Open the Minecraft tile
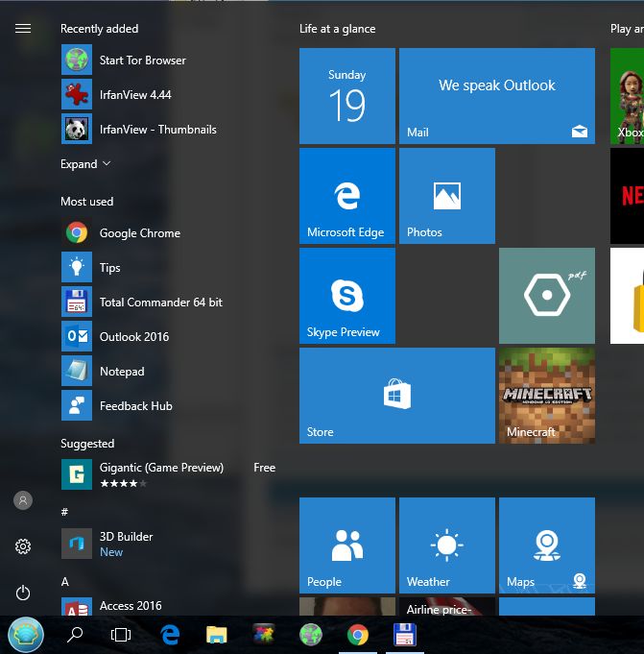Screen dimensions: 644x654 point(546,396)
